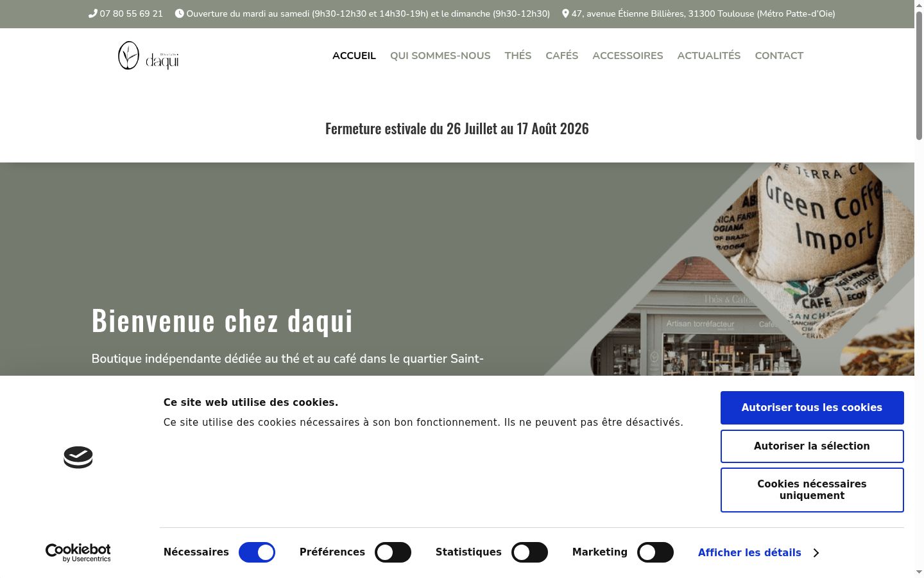The height and width of the screenshot is (578, 924).
Task: Click the scrollbar down arrow
Action: 919,572
